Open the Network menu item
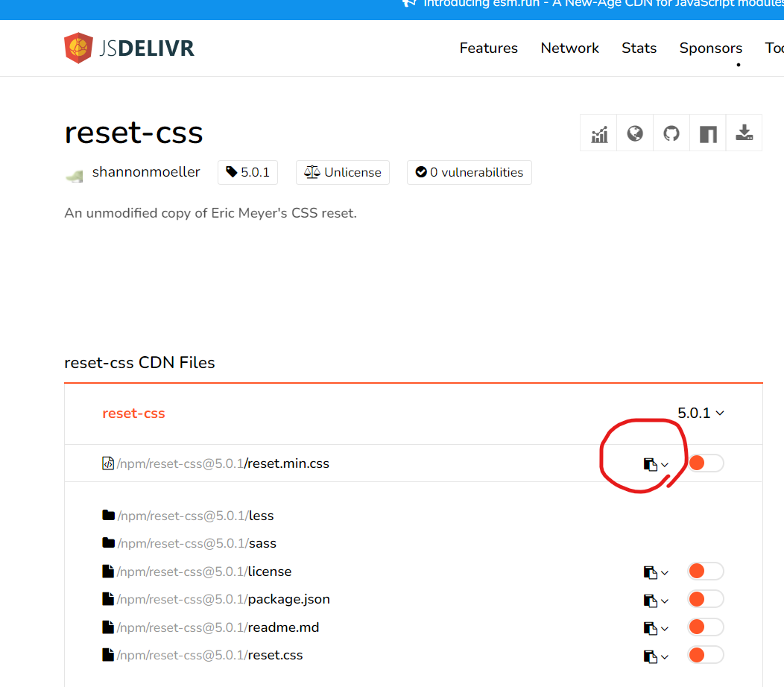 pos(569,48)
